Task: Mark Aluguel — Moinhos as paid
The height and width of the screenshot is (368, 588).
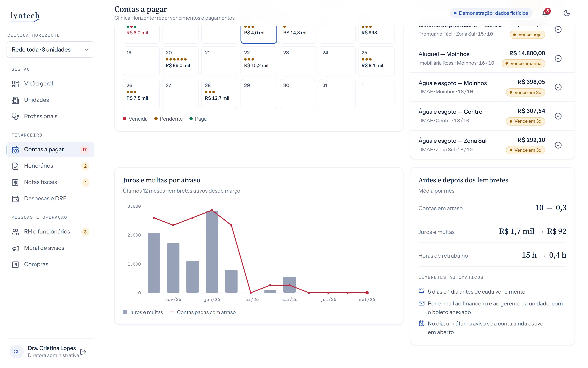Action: point(558,58)
